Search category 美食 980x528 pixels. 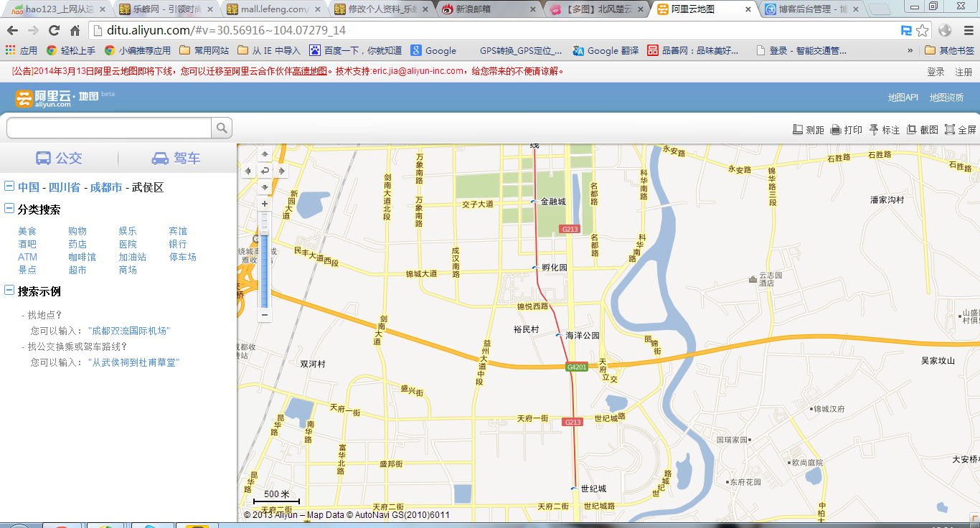coord(27,231)
